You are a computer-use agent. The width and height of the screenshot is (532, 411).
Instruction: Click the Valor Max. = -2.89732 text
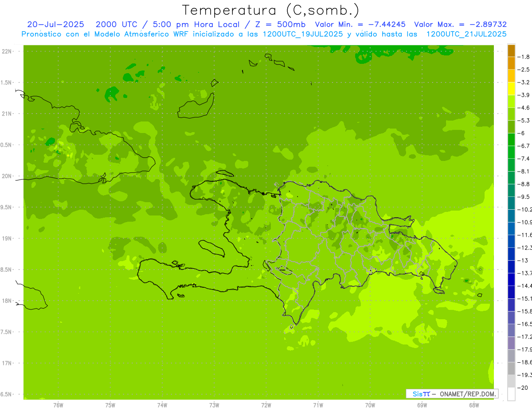click(x=460, y=24)
